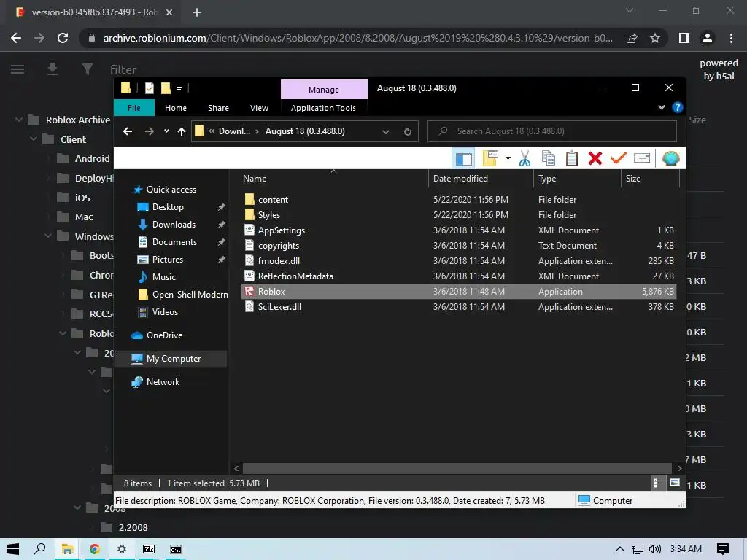Refresh the August 18 folder view

407,131
